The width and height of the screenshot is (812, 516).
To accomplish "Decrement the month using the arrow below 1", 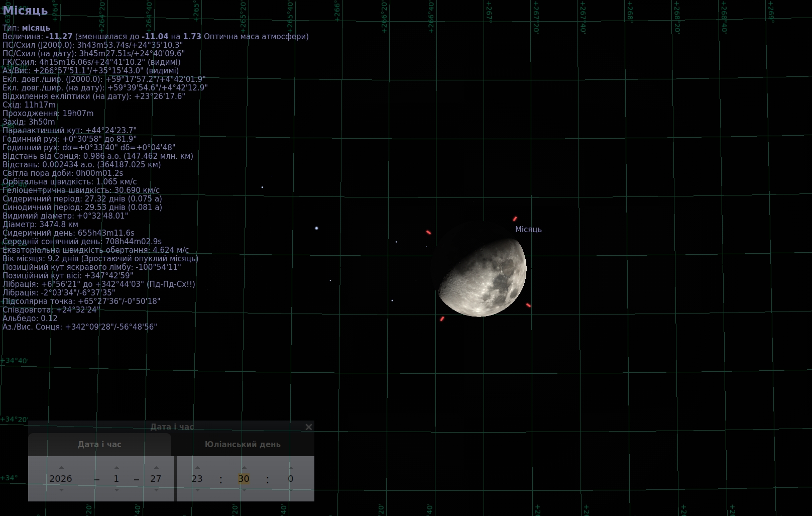I will pos(117,490).
